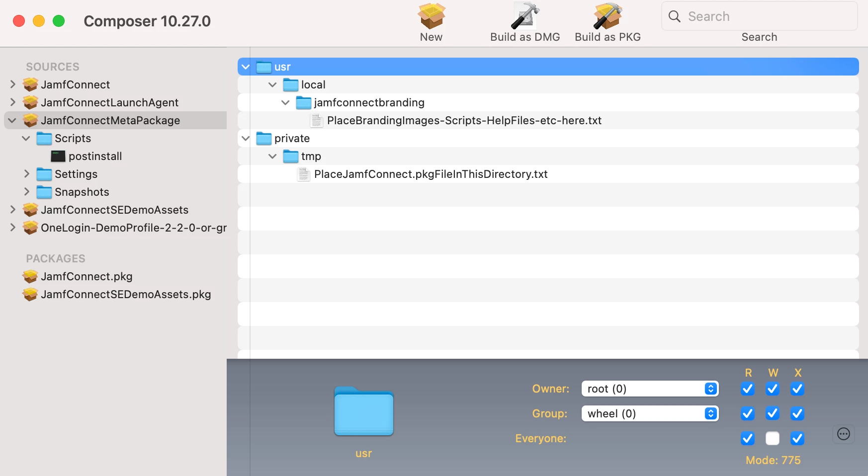Collapse the tmp folder chevron
Screen dimensions: 868x476
point(272,156)
